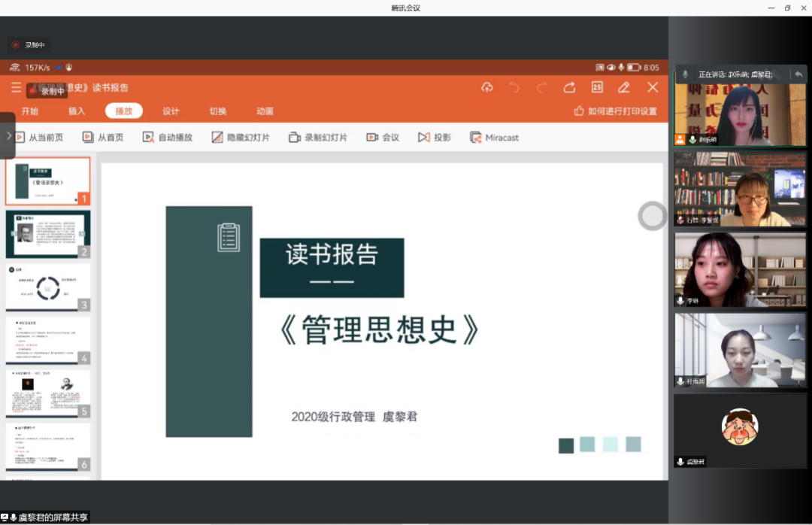Select the 动画 tab
This screenshot has height=525, width=812.
tap(265, 111)
